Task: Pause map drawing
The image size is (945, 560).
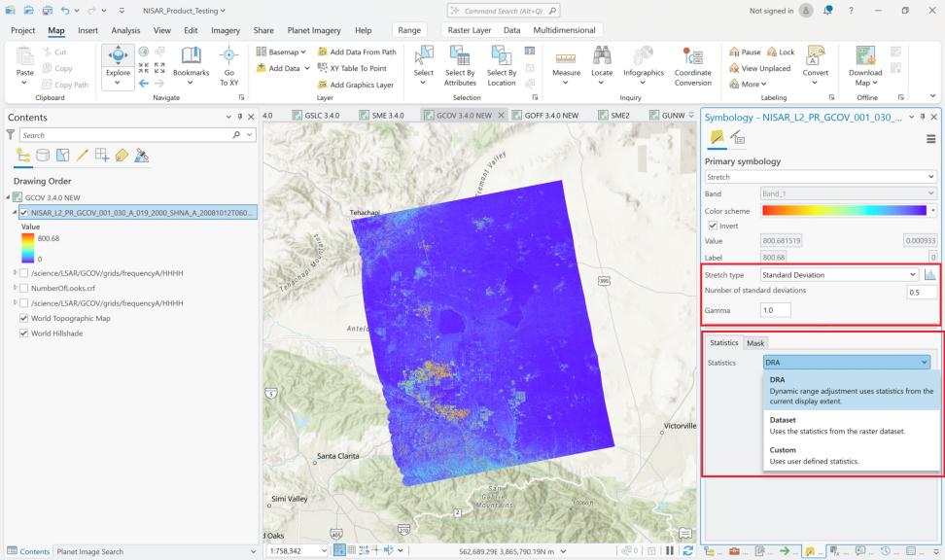Action: (x=670, y=550)
